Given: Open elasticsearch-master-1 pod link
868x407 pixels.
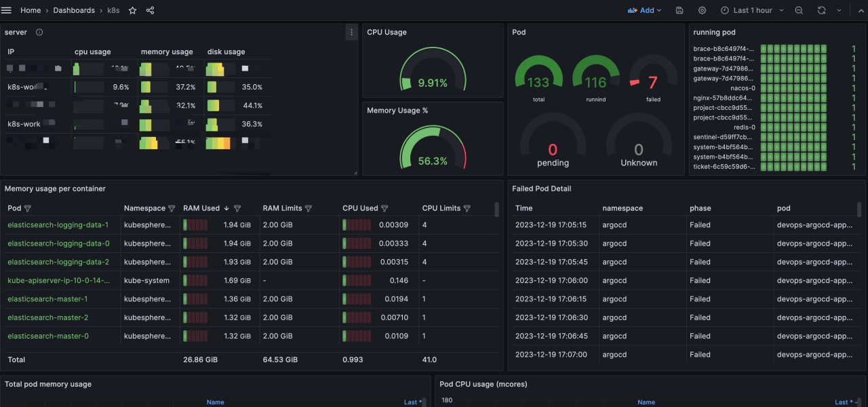Looking at the screenshot, I should tap(47, 299).
